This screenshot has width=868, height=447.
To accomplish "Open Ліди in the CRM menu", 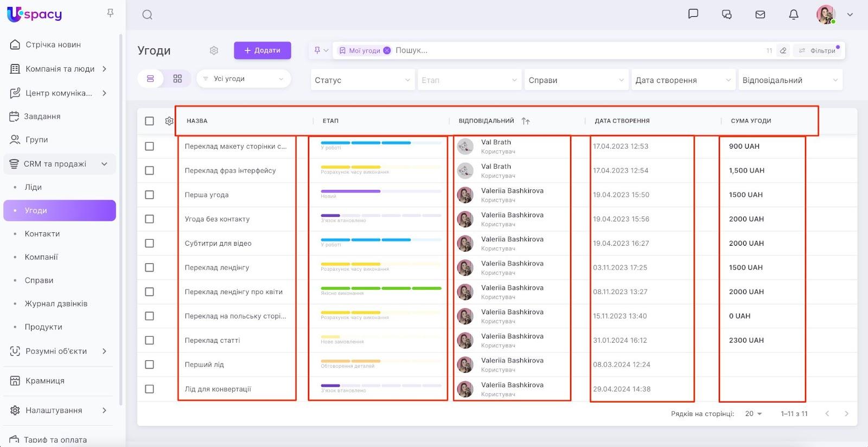I will pos(33,187).
